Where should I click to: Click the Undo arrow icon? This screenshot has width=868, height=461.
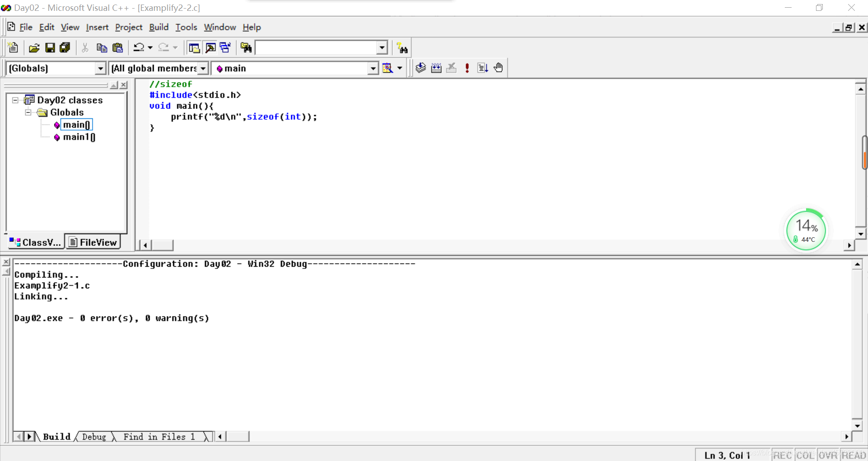pos(139,47)
